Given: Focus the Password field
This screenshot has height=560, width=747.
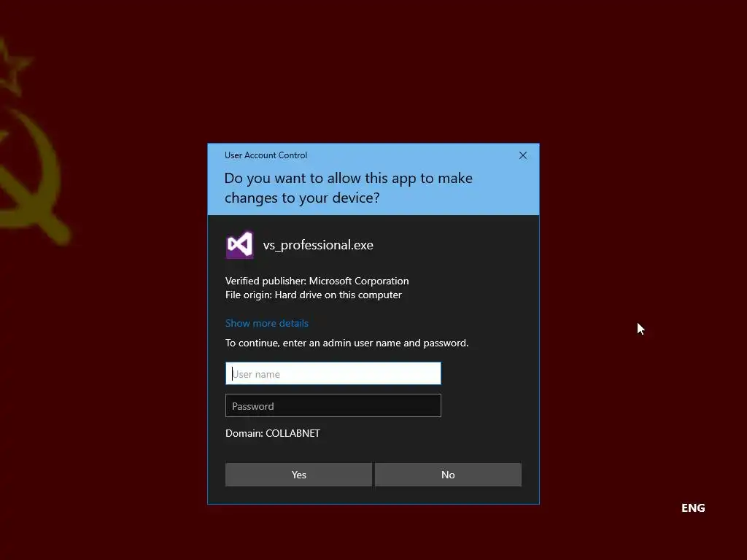Looking at the screenshot, I should [x=333, y=405].
